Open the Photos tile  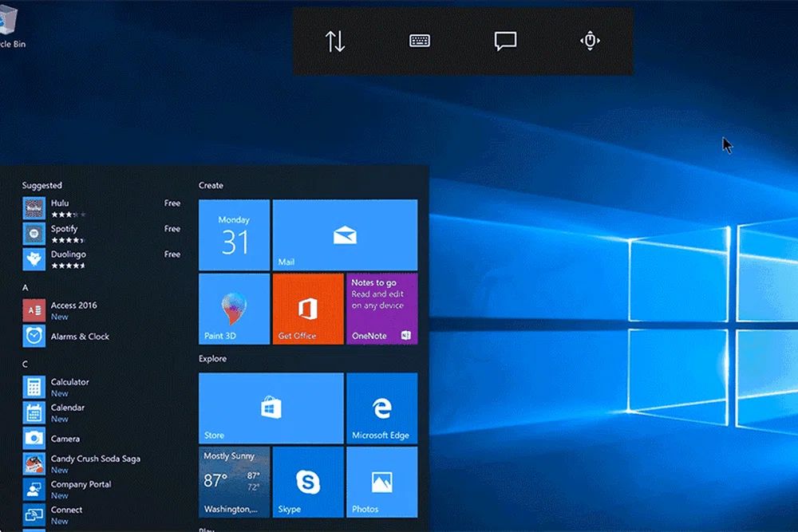[381, 482]
